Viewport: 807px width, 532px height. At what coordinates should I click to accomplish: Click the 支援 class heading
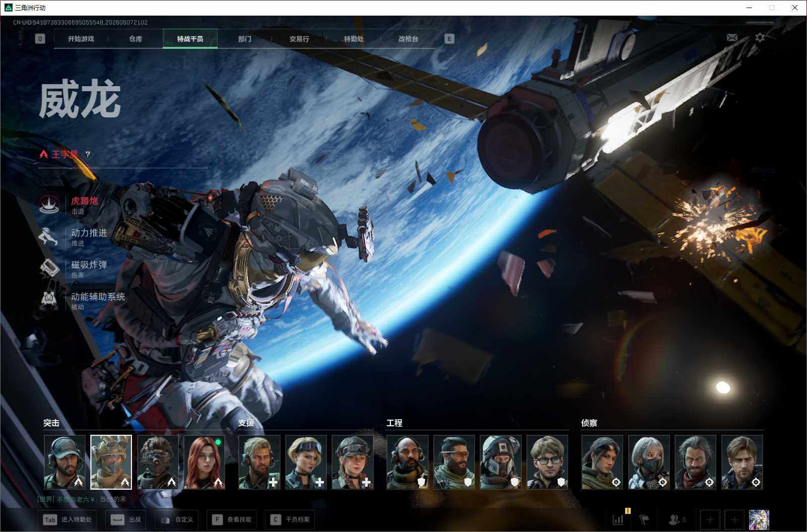tap(246, 423)
